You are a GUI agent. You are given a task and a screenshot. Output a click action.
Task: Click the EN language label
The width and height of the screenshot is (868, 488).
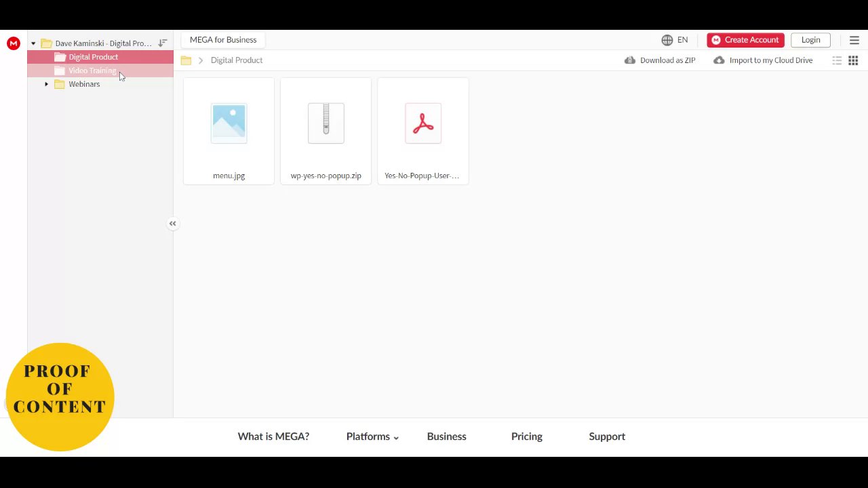pyautogui.click(x=682, y=40)
